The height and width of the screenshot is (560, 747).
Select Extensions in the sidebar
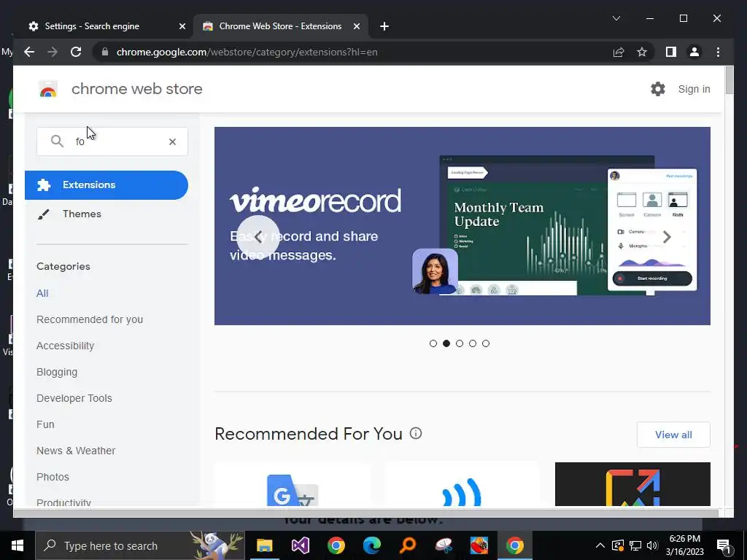[x=107, y=184]
